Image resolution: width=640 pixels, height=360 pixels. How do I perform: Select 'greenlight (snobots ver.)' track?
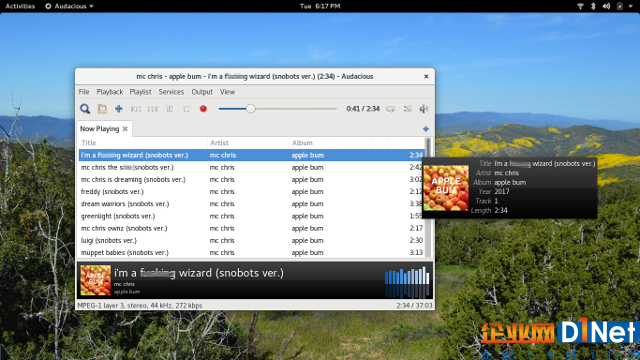pos(251,216)
